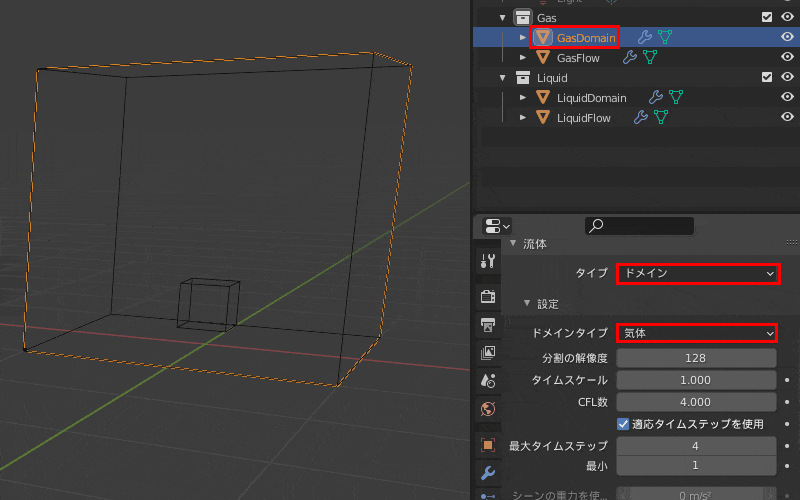Click the CFL数 animate dot
The image size is (800, 500).
coord(787,402)
